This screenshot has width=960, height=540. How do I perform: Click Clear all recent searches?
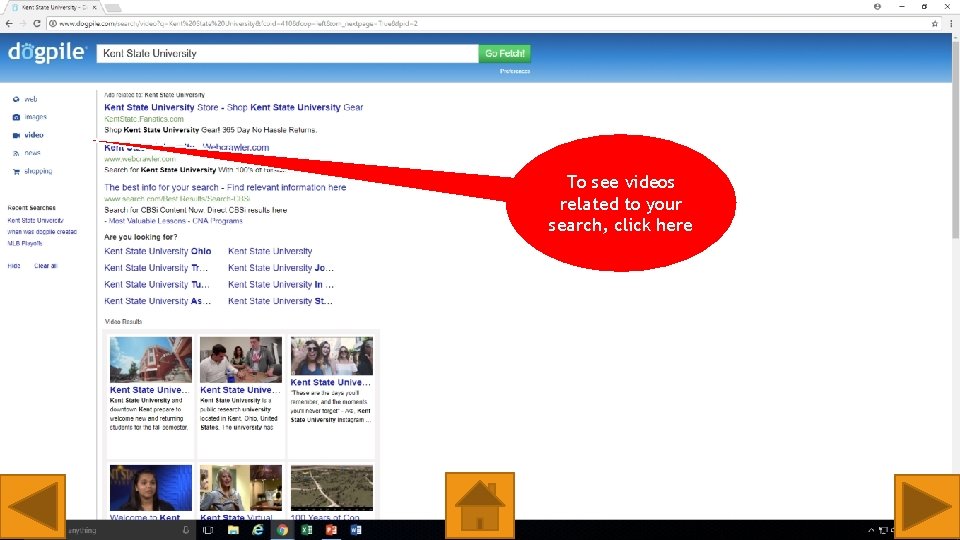45,266
